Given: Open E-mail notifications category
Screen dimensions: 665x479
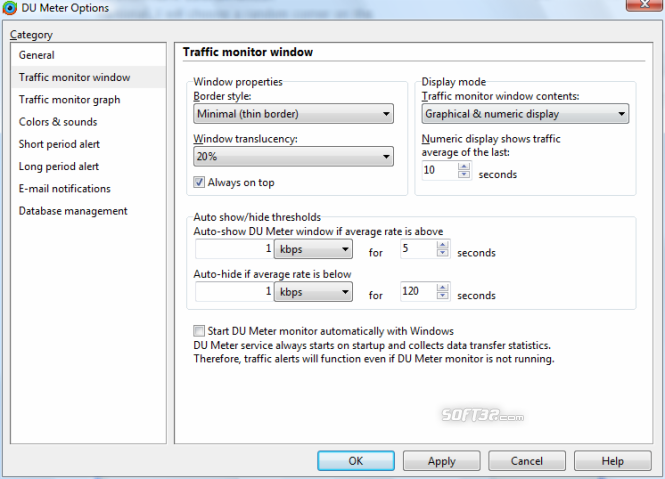Looking at the screenshot, I should 89,189.
